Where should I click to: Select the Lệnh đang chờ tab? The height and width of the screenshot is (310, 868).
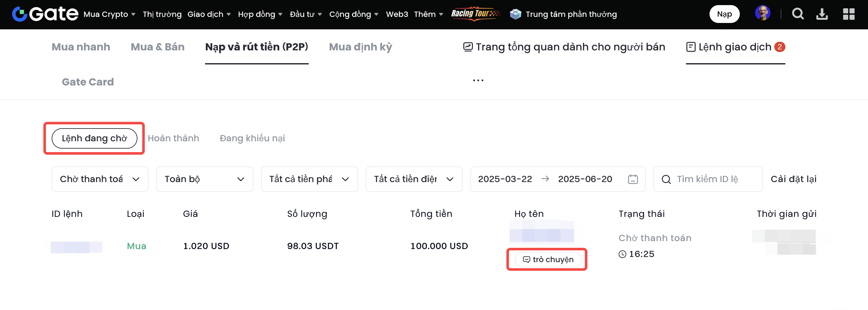94,138
